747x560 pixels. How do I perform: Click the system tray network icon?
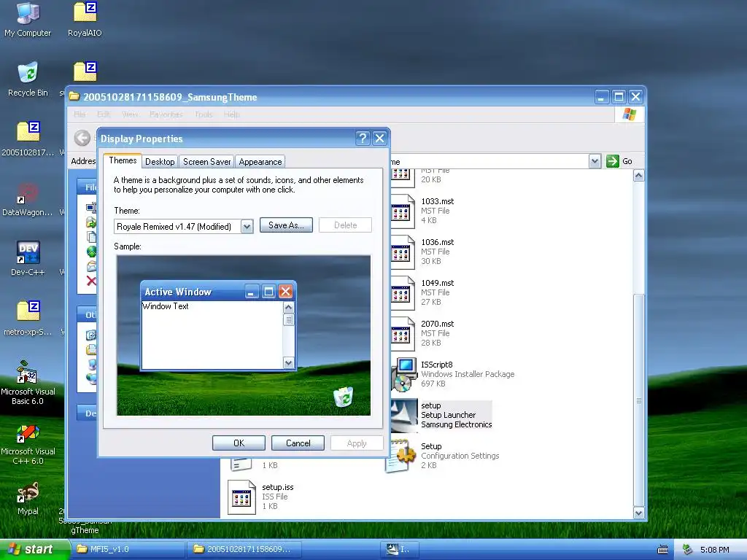tap(687, 550)
